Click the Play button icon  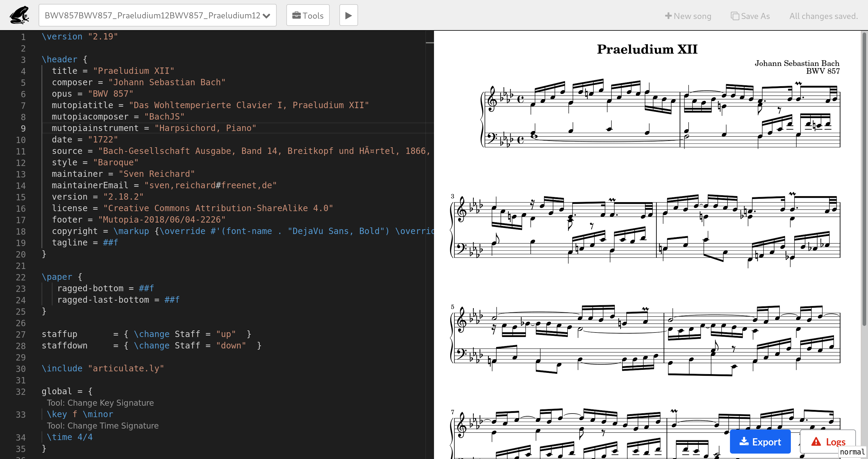click(x=348, y=15)
